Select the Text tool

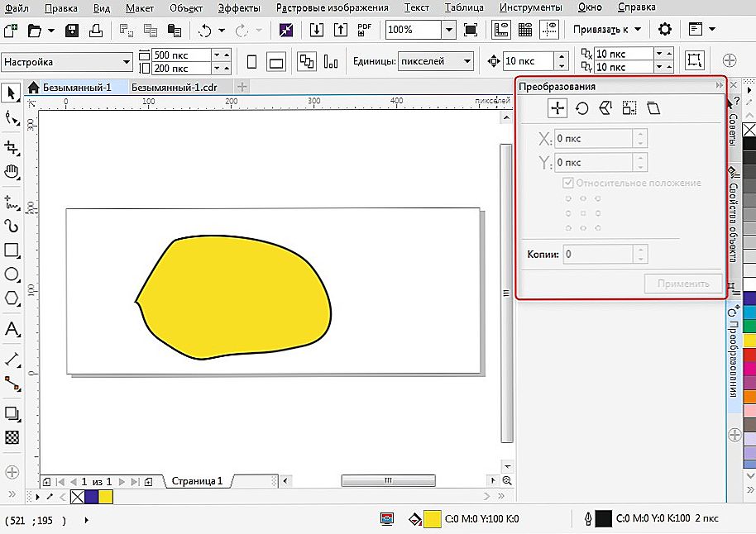coord(12,329)
